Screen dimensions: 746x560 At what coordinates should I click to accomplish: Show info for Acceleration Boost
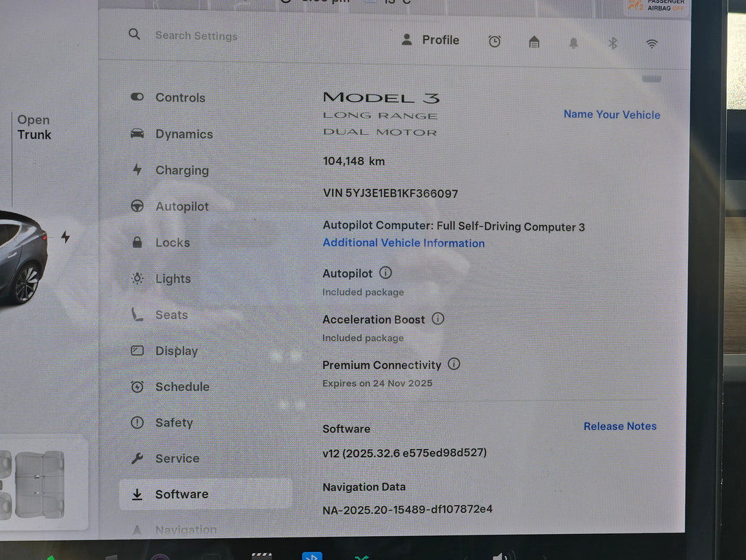click(x=438, y=318)
